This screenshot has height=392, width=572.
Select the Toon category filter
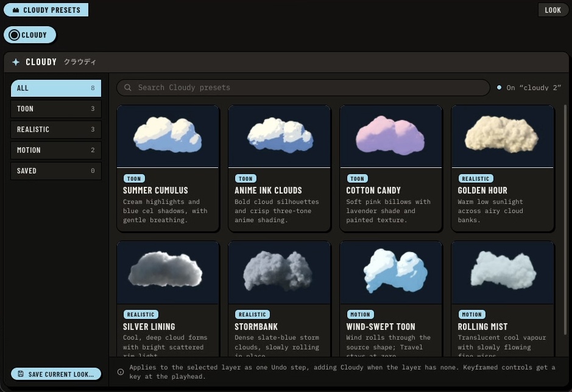[56, 109]
